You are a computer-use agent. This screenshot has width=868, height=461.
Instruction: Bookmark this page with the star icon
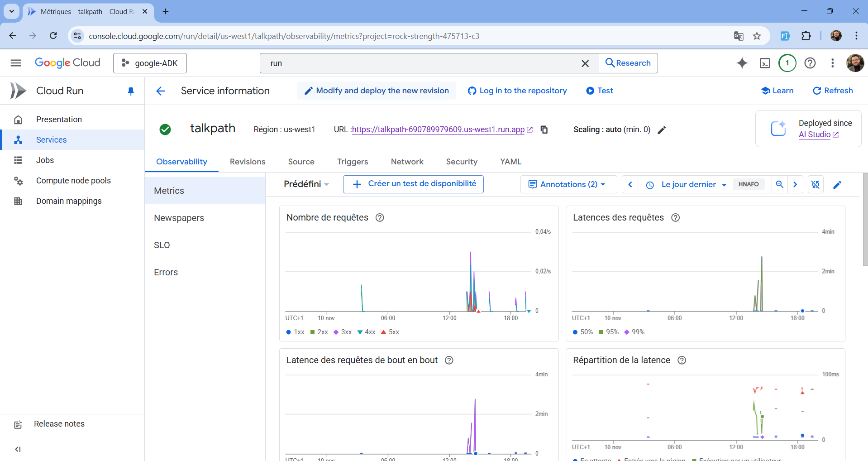point(757,36)
